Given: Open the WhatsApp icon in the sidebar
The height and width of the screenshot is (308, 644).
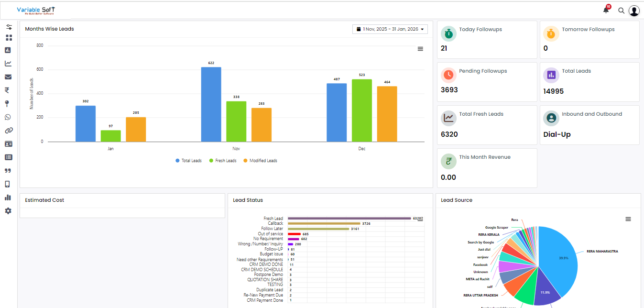Looking at the screenshot, I should point(8,117).
